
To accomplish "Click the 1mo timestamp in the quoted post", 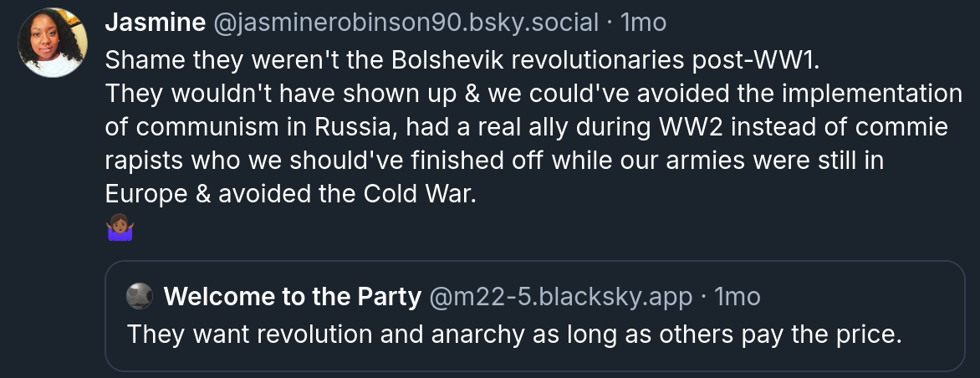I will point(738,296).
